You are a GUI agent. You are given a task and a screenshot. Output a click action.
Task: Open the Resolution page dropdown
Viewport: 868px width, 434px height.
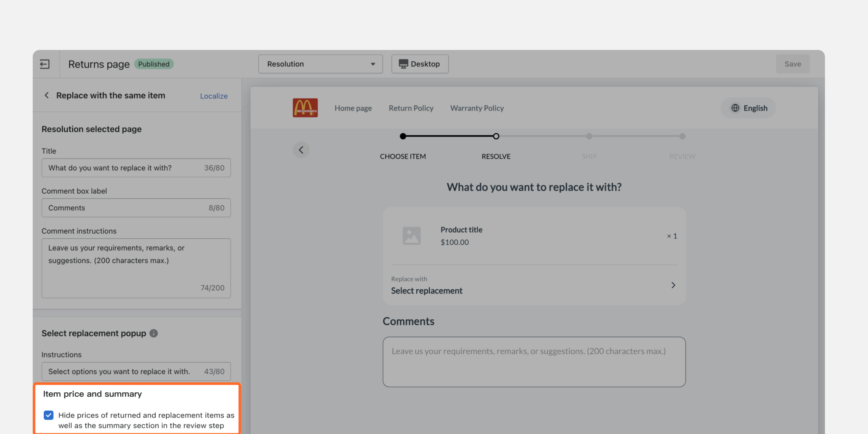tap(321, 64)
